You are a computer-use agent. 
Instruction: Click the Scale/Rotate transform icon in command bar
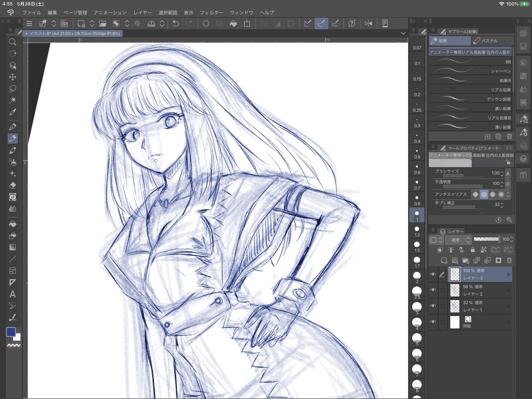247,24
